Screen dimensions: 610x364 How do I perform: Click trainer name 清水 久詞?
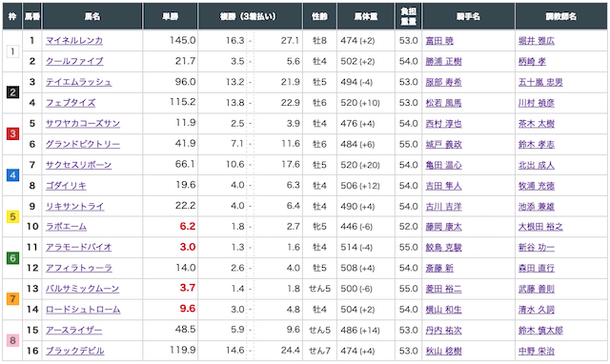pyautogui.click(x=537, y=310)
